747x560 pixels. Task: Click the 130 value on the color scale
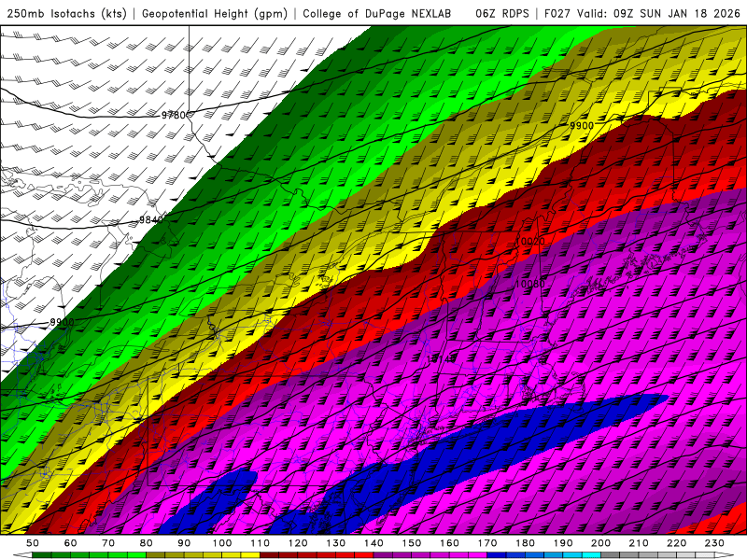coord(336,543)
